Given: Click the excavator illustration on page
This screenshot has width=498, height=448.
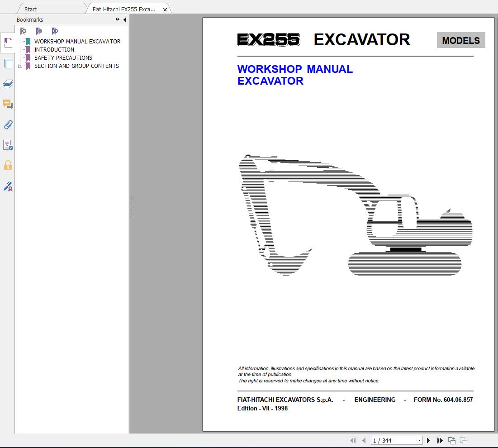Looking at the screenshot, I should [356, 214].
